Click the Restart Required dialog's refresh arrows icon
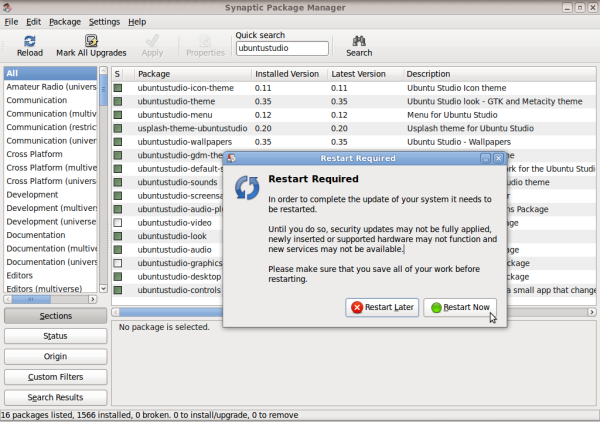This screenshot has width=600, height=422. (247, 187)
